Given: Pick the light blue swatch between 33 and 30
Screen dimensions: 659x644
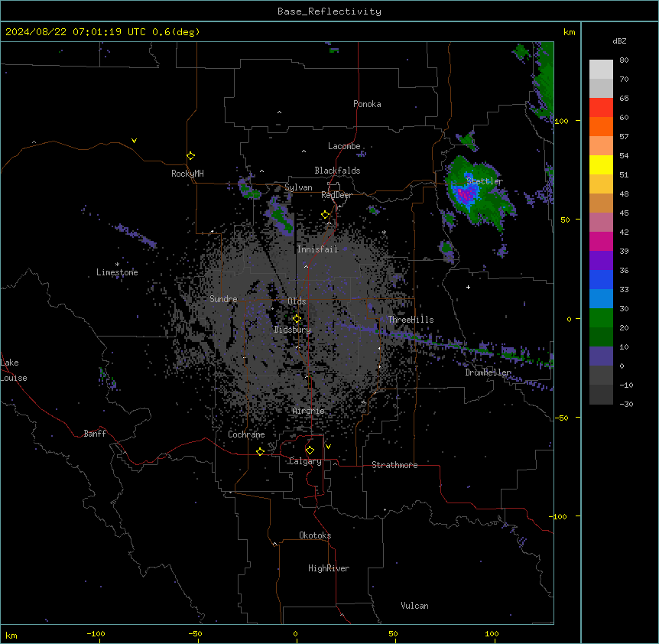Looking at the screenshot, I should (x=601, y=299).
